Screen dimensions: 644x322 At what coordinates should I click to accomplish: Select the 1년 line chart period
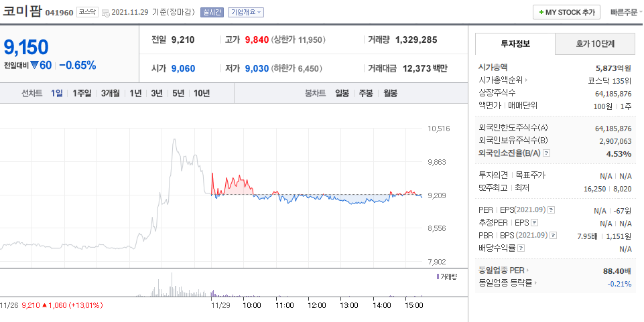135,93
